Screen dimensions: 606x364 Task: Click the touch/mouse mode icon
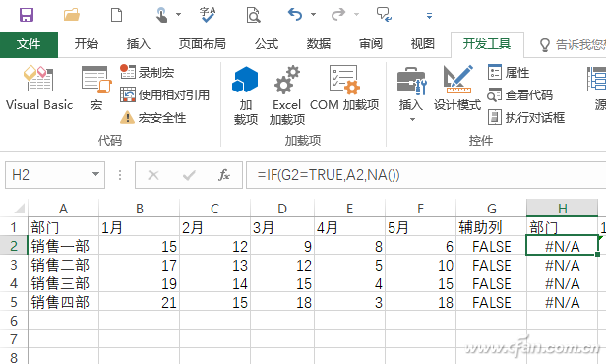161,15
